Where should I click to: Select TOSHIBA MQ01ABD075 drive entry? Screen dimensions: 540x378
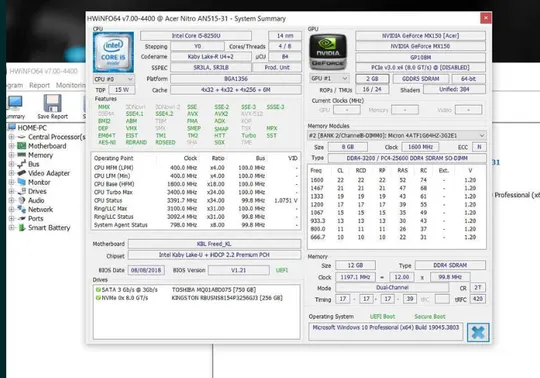(197, 290)
